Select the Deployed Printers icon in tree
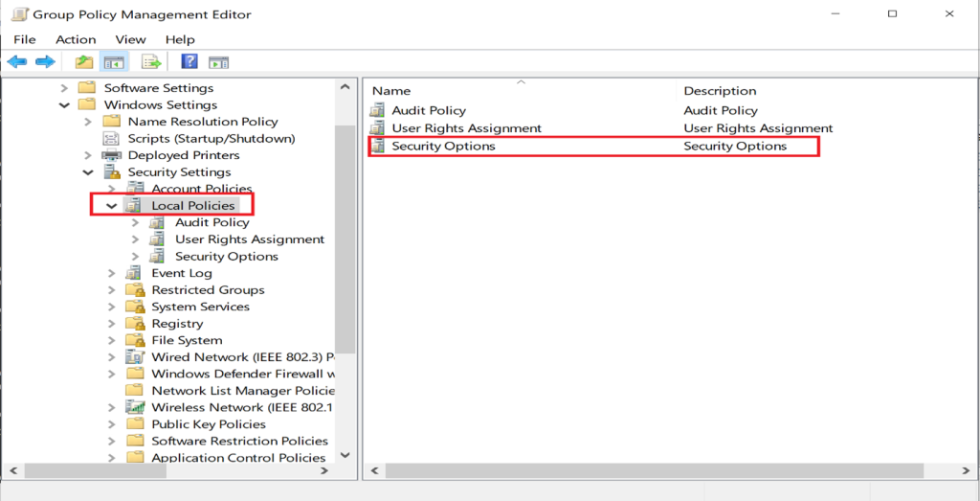Viewport: 980px width, 501px height. click(x=112, y=155)
